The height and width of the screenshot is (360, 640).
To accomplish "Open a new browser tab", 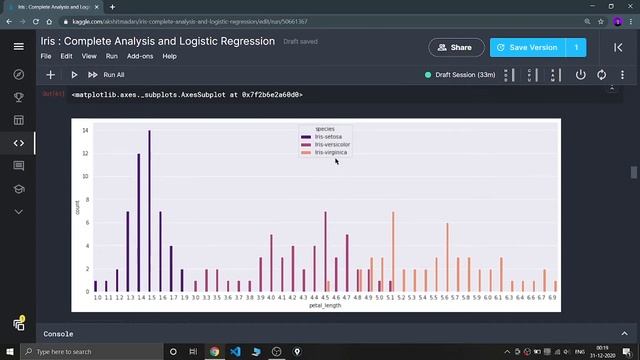I will pyautogui.click(x=112, y=7).
